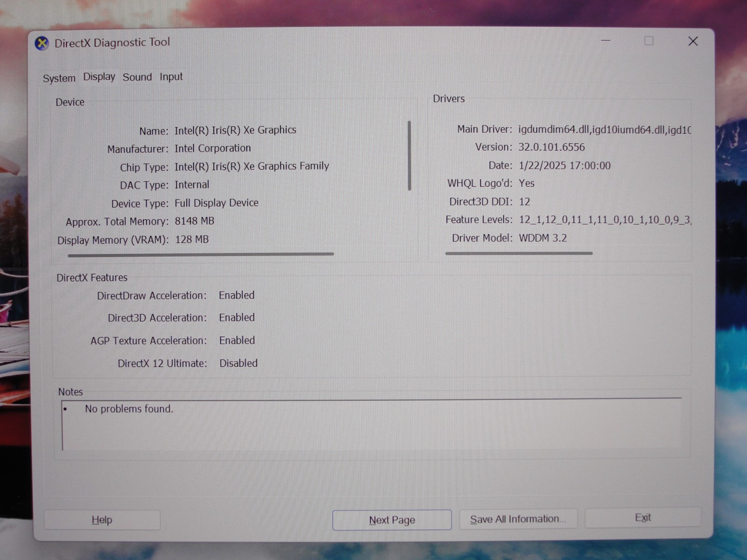Click the Device panel horizontal scrollbar

[201, 254]
